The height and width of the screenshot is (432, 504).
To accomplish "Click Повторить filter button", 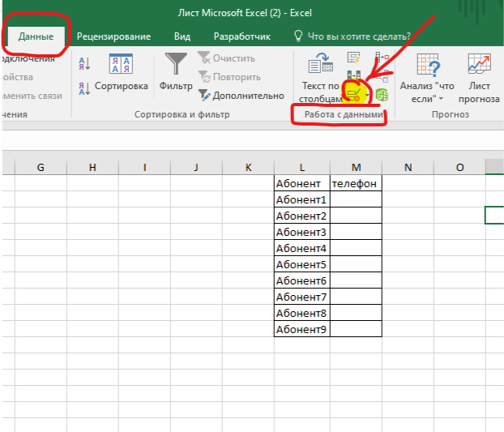I will coord(229,77).
